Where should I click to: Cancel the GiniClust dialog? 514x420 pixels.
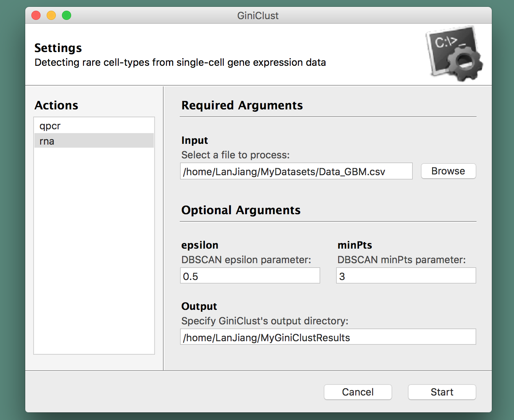click(x=358, y=392)
